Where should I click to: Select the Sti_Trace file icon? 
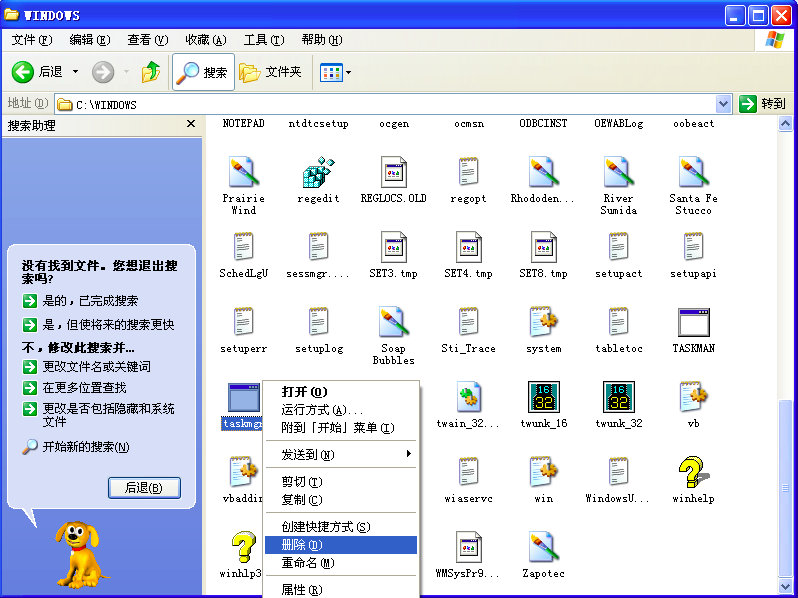[x=468, y=321]
